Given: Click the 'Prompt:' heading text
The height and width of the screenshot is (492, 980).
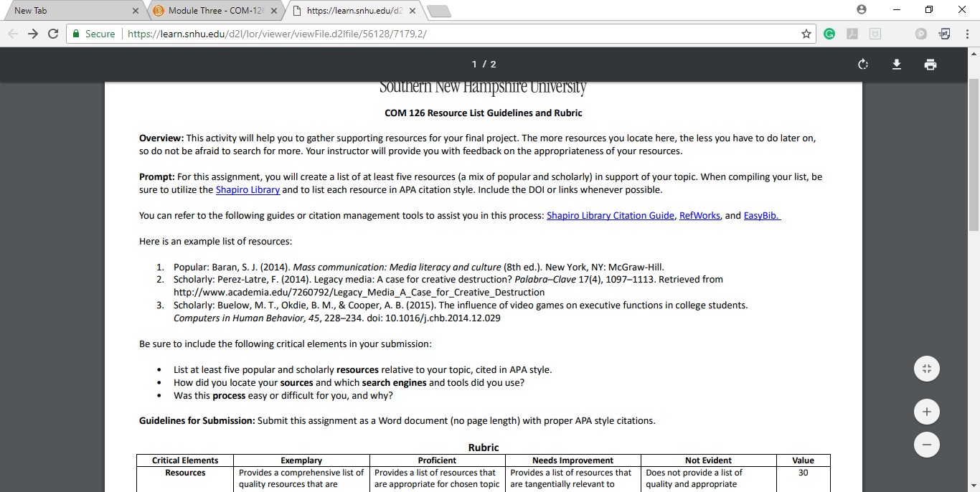Looking at the screenshot, I should [157, 176].
